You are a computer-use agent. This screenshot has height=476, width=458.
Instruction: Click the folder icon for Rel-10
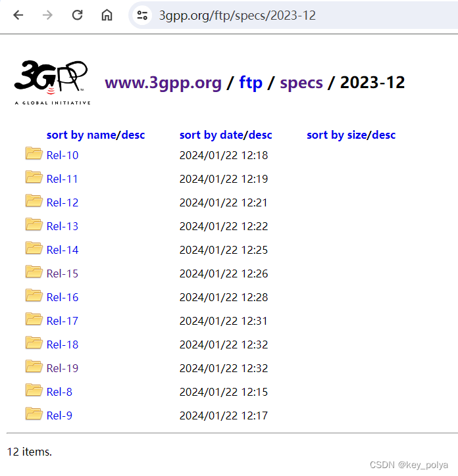click(34, 153)
